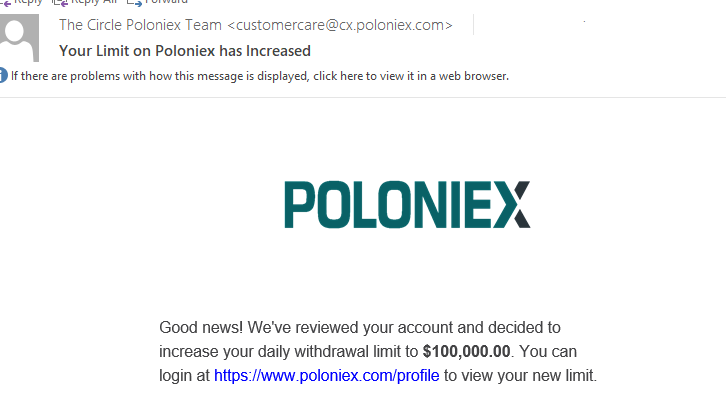The image size is (726, 408).
Task: Select the Forward button label
Action: click(x=166, y=2)
